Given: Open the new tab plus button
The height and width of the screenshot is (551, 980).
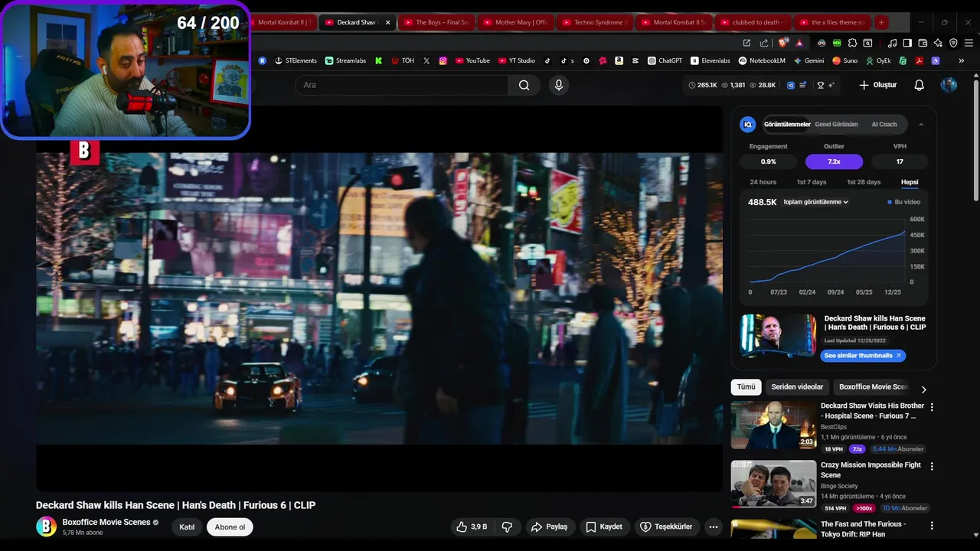Looking at the screenshot, I should 881,22.
